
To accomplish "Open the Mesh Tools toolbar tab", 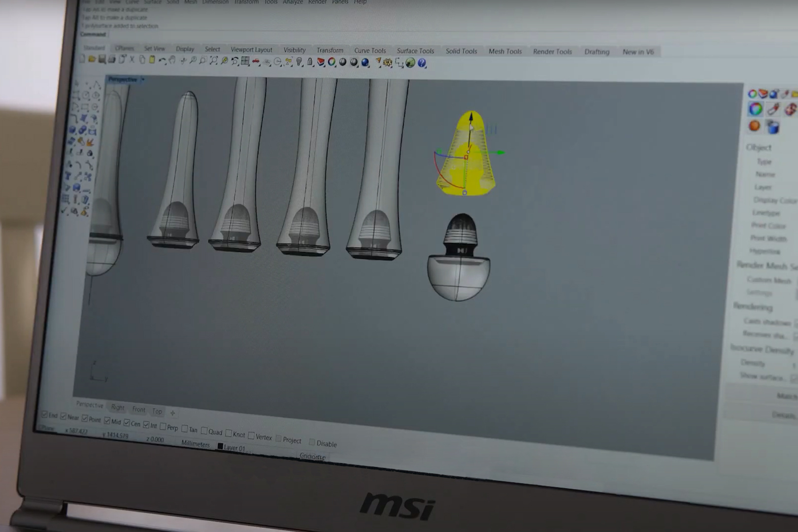I will [x=505, y=51].
